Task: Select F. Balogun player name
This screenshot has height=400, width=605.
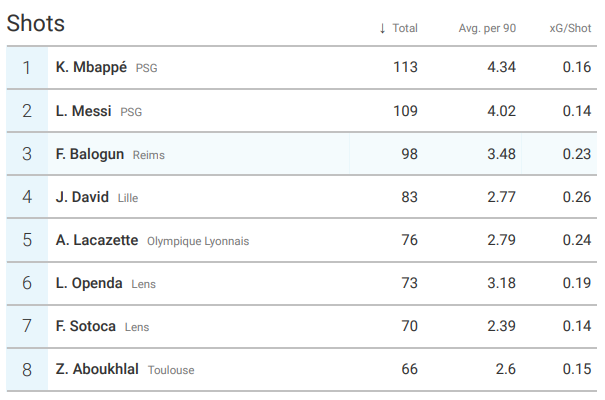Action: pyautogui.click(x=90, y=154)
